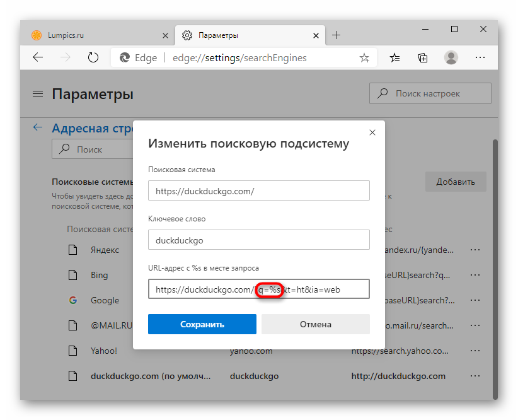The height and width of the screenshot is (420, 518).
Task: Open the Favorites list icon
Action: [x=395, y=57]
